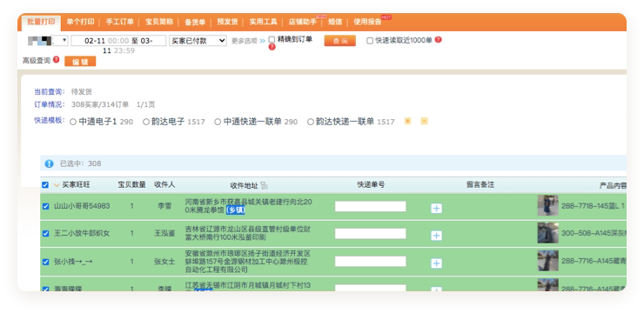Go to the 宝贝简称 tab
Viewport: 644px width, 313px height.
pyautogui.click(x=159, y=22)
